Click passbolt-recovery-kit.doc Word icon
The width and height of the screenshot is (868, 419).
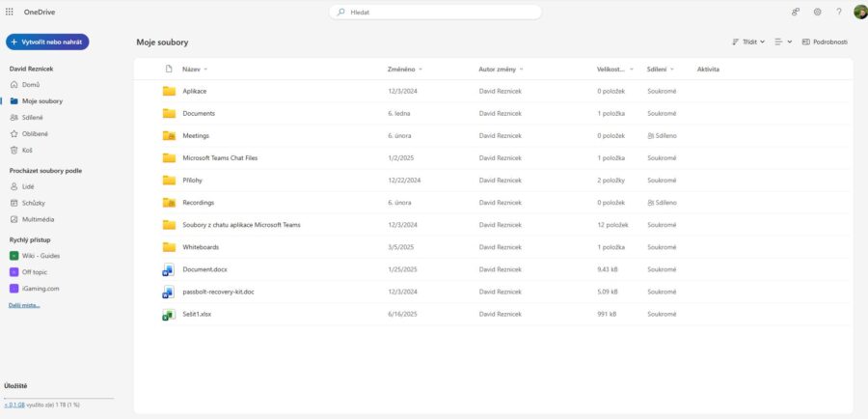click(x=169, y=292)
